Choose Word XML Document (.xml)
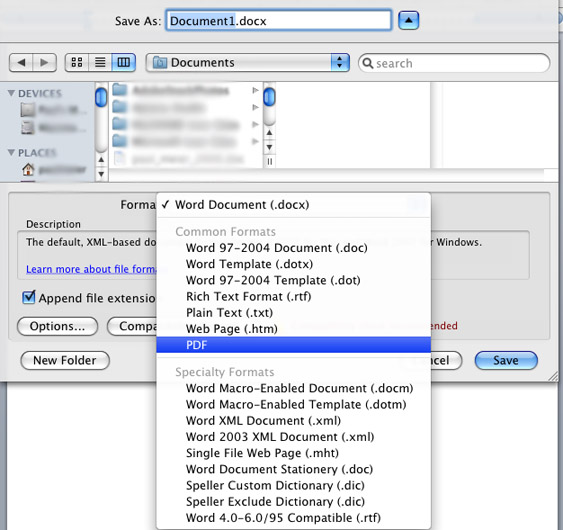This screenshot has width=563, height=530. (x=293, y=420)
